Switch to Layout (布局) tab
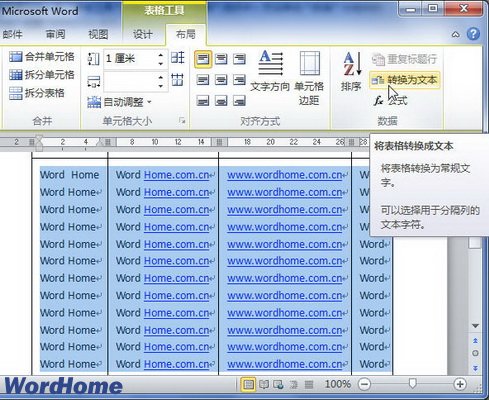Image resolution: width=489 pixels, height=400 pixels. click(185, 34)
